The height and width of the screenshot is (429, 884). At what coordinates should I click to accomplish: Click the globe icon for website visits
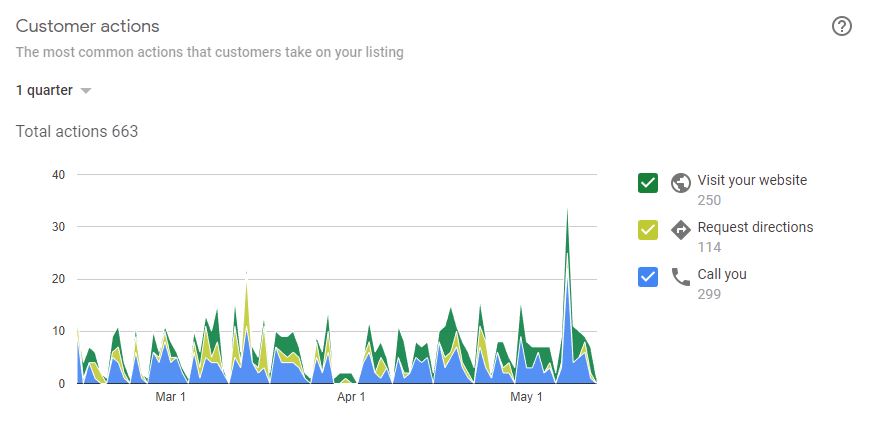681,182
